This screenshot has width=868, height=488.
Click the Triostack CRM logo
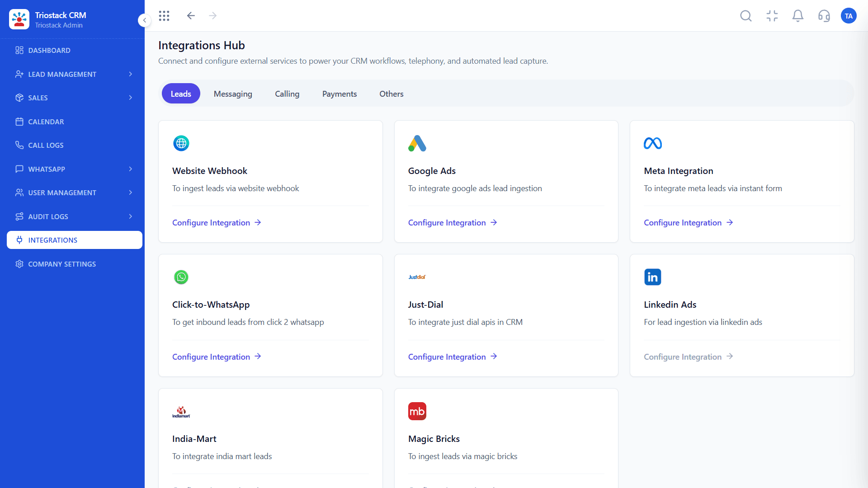[x=19, y=19]
